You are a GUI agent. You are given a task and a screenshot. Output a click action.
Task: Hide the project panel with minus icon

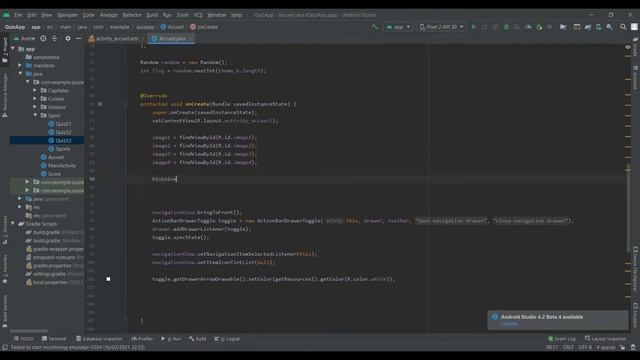click(78, 38)
